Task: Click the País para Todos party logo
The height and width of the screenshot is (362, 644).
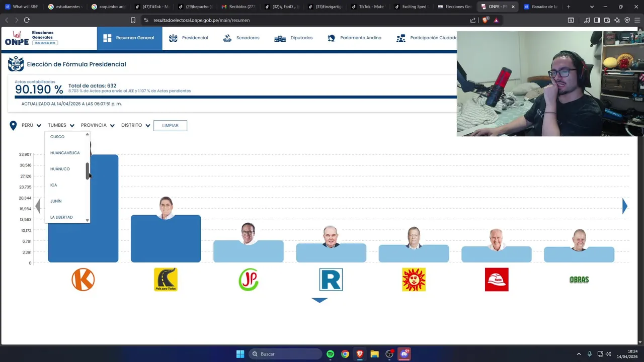Action: [x=166, y=280]
